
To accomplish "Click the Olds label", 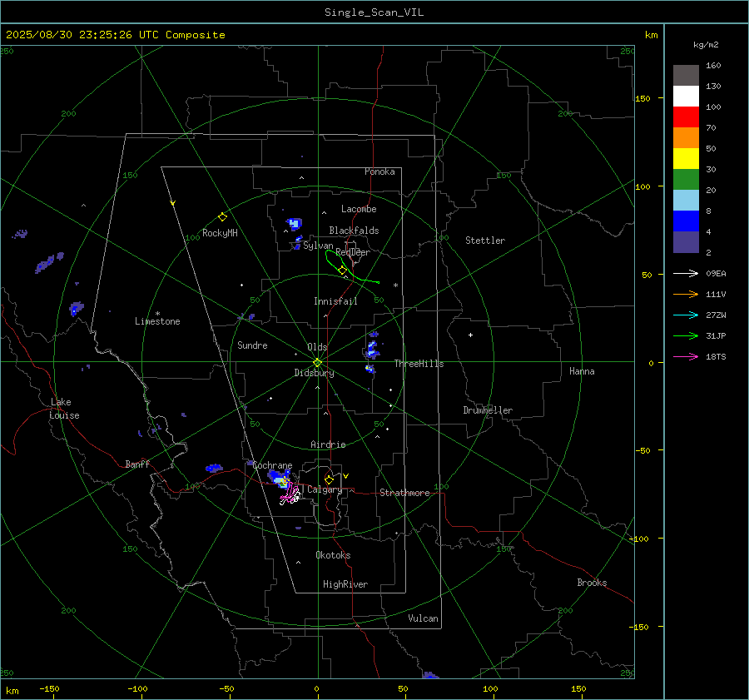I will coord(317,347).
